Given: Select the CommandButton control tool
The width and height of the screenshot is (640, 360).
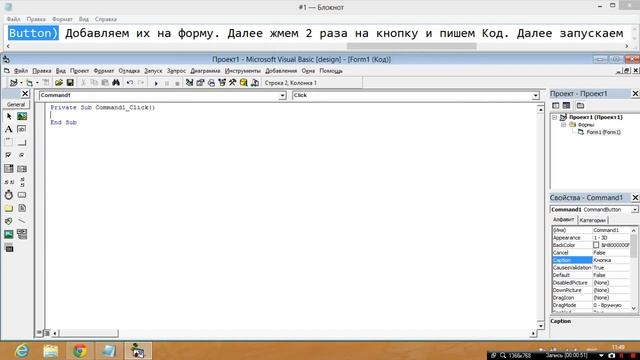Looking at the screenshot, I should (22, 142).
